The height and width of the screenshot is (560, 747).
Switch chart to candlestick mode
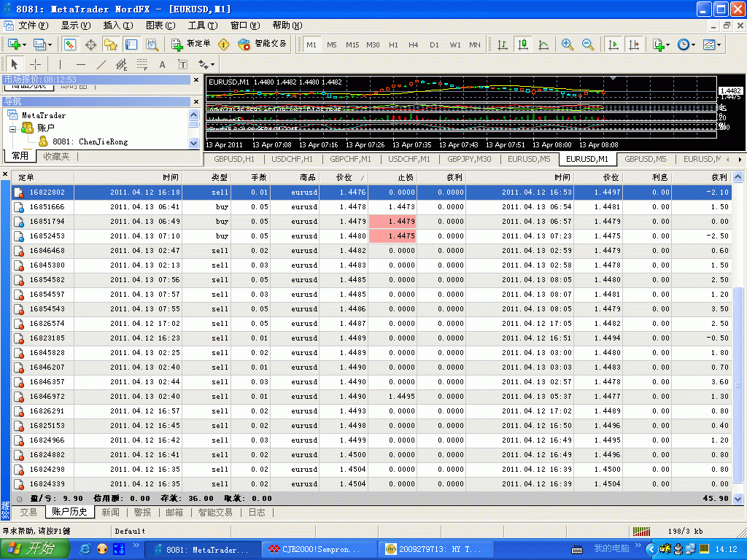pos(523,44)
